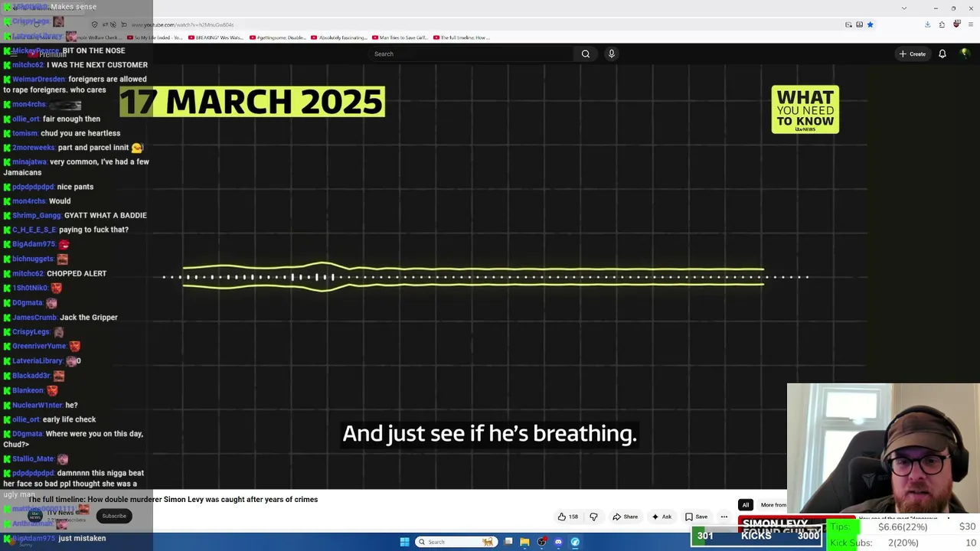Open browser downloads arrow icon
The height and width of the screenshot is (551, 980).
(927, 24)
